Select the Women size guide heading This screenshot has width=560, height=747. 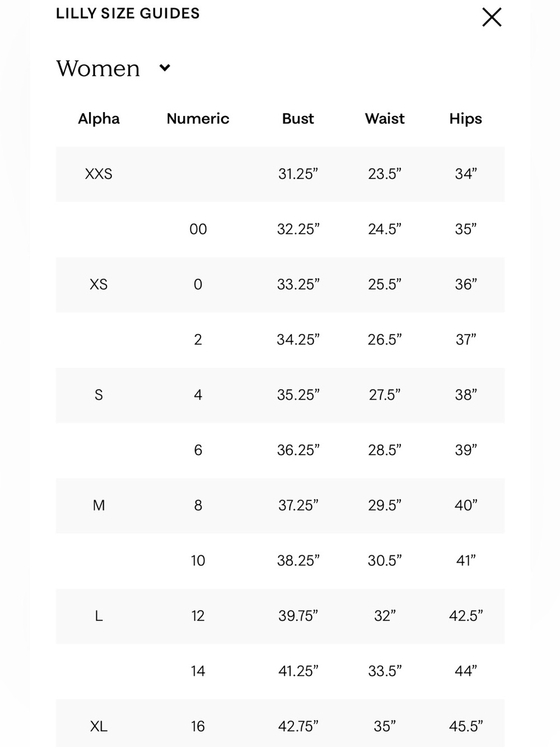tap(98, 68)
